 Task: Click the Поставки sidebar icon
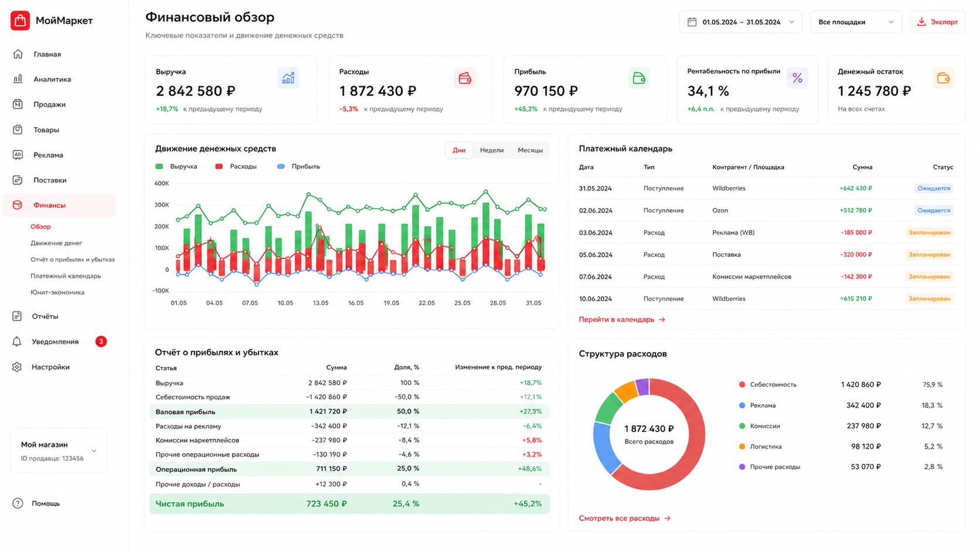(18, 180)
